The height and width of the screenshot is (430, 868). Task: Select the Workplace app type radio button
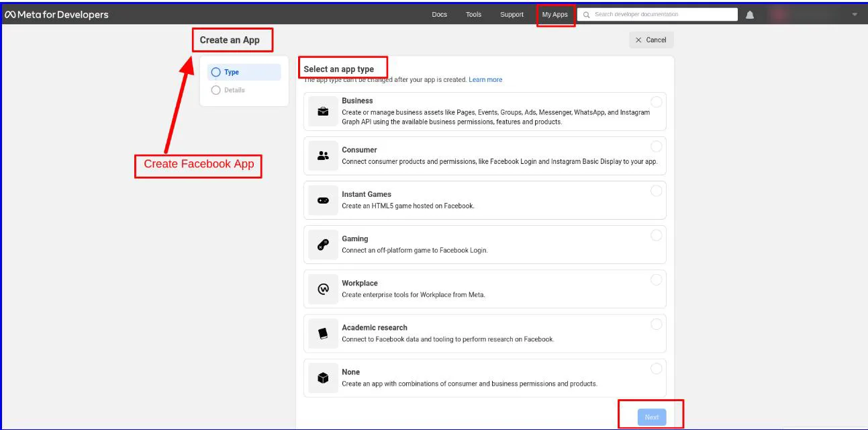coord(656,279)
